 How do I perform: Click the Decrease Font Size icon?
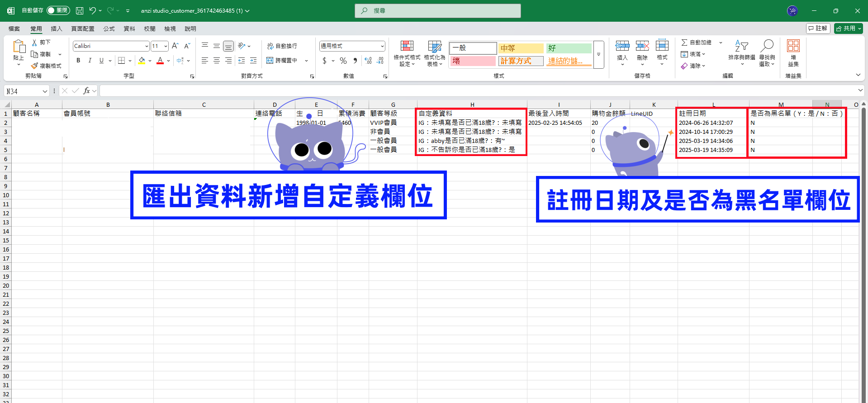coord(187,46)
